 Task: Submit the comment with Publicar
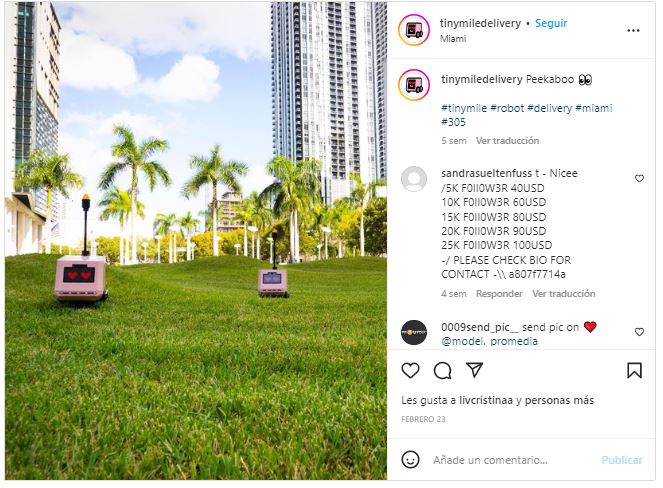click(622, 460)
